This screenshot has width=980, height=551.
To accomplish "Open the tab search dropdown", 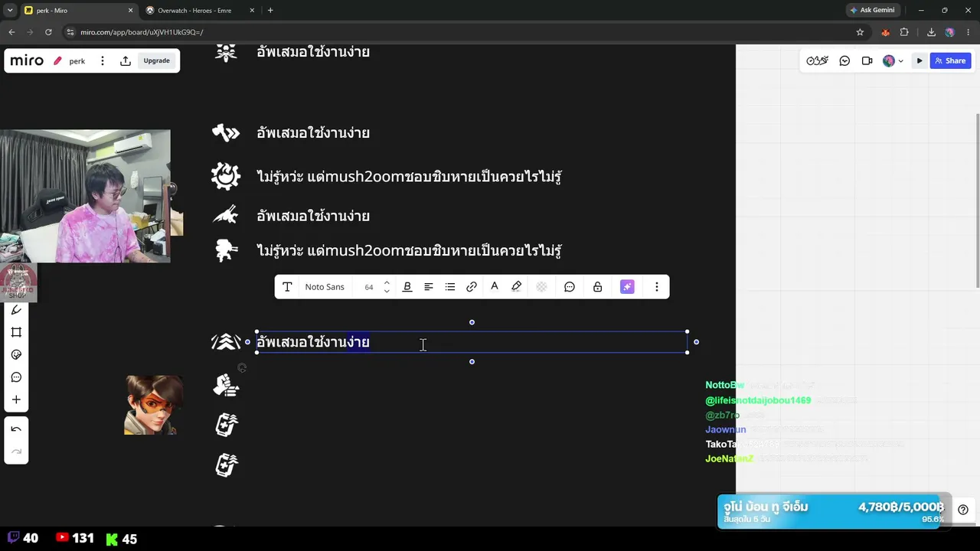I will pyautogui.click(x=10, y=11).
